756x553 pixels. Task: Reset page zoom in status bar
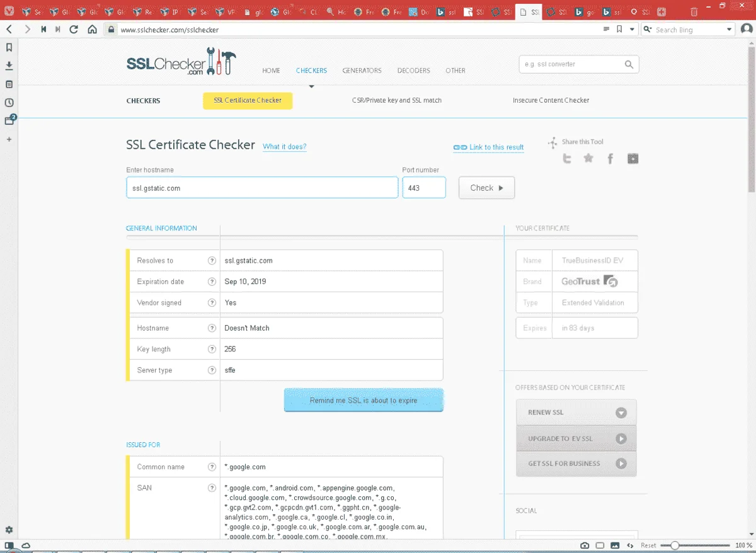click(x=648, y=545)
